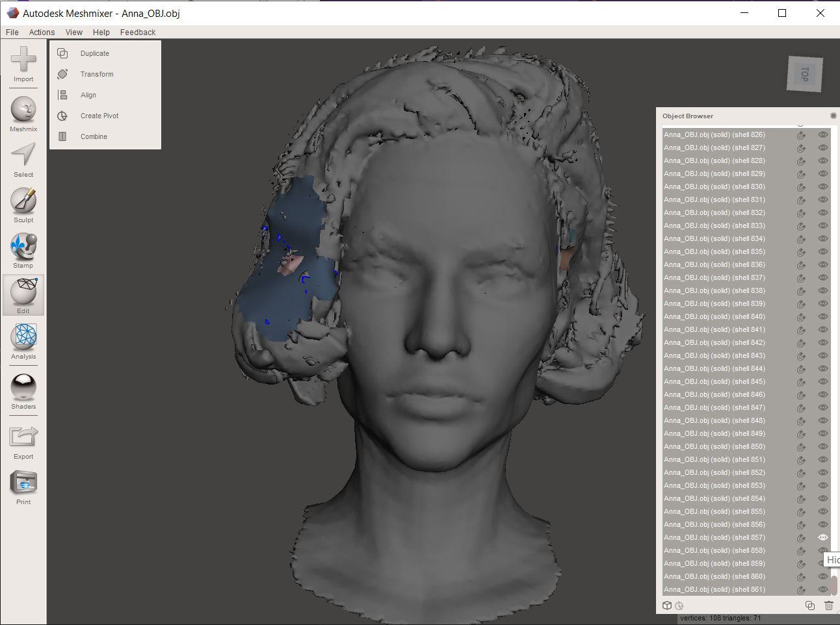Screen dimensions: 840x625
Task: Choose Create Pivot
Action: (x=98, y=115)
